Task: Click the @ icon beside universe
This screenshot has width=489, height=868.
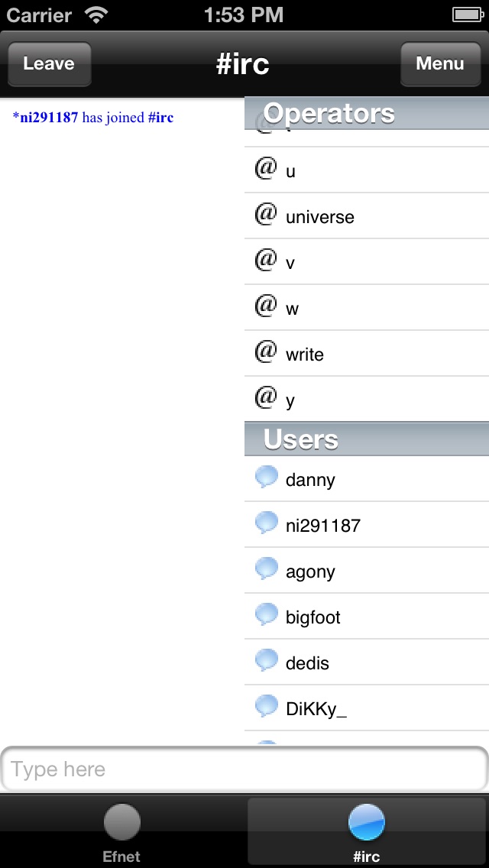Action: pyautogui.click(x=266, y=214)
